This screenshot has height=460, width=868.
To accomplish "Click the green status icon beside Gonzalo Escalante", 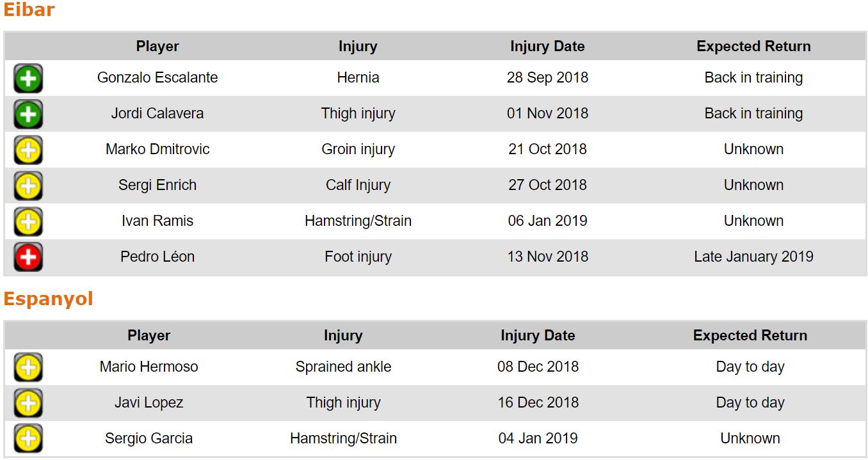I will [28, 79].
